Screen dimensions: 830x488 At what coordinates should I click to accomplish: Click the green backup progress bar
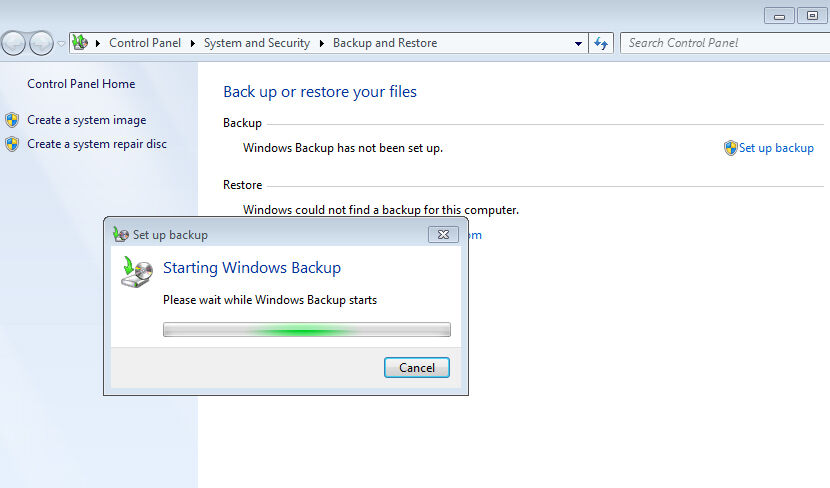(307, 330)
